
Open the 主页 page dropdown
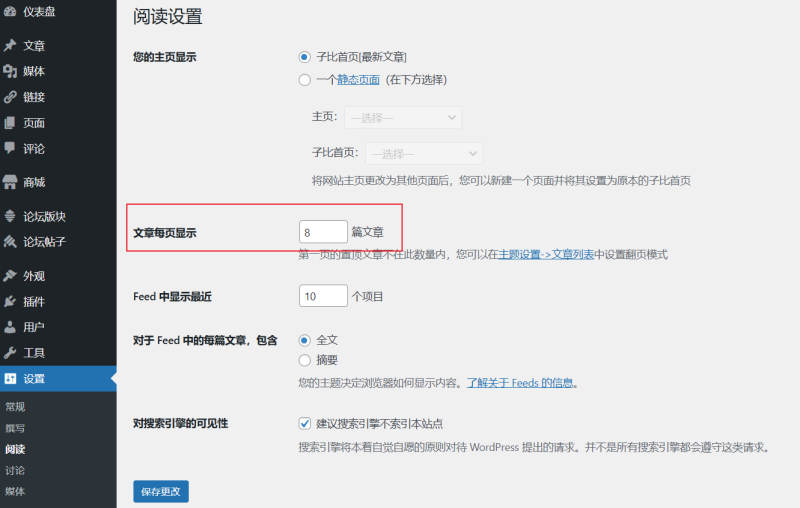[x=403, y=117]
